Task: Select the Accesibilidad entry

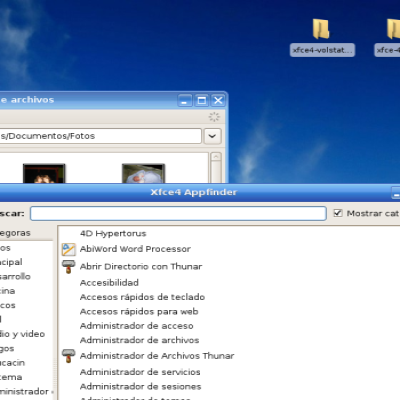Action: (109, 283)
